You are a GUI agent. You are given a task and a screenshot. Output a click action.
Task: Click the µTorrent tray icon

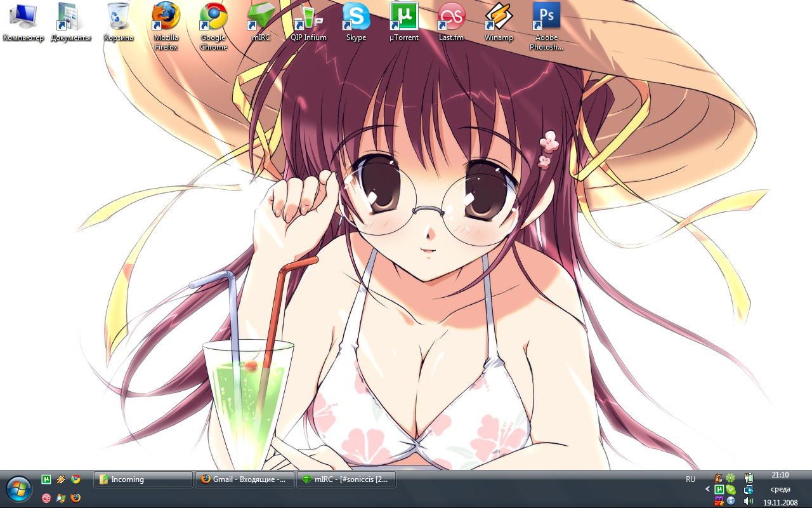719,490
